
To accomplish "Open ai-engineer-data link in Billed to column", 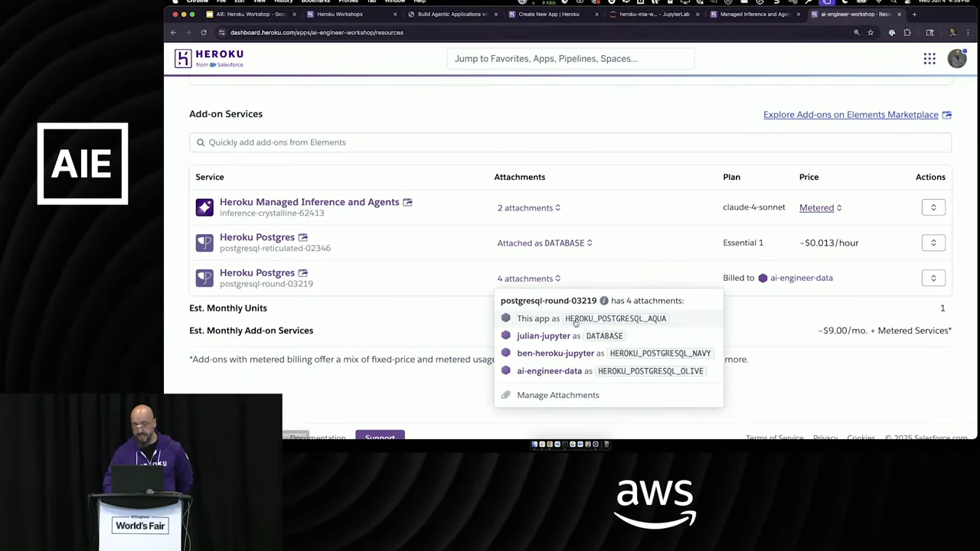I will coord(802,278).
